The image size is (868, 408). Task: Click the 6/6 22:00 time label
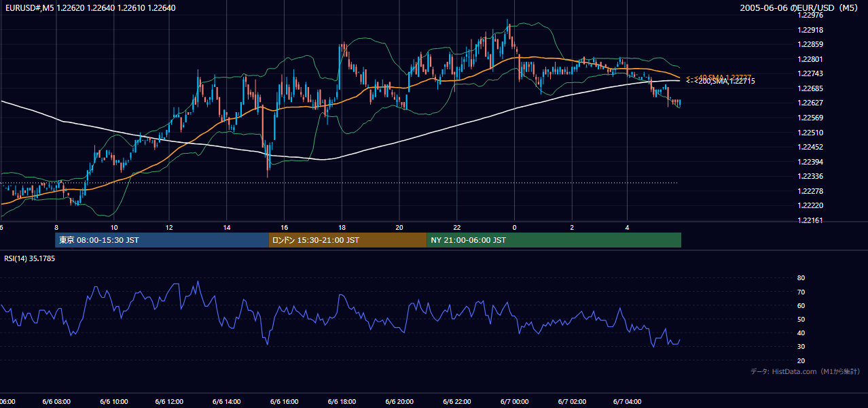tap(457, 402)
